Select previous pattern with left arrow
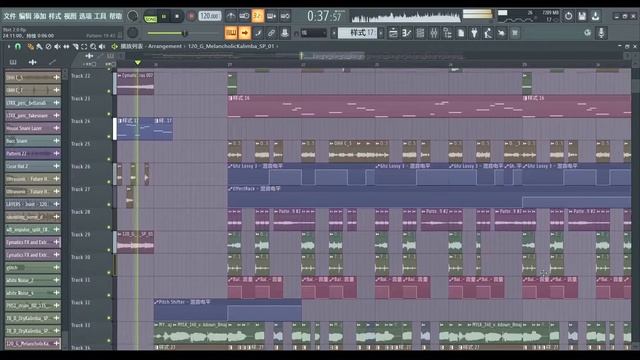The width and height of the screenshot is (640, 360). click(334, 33)
